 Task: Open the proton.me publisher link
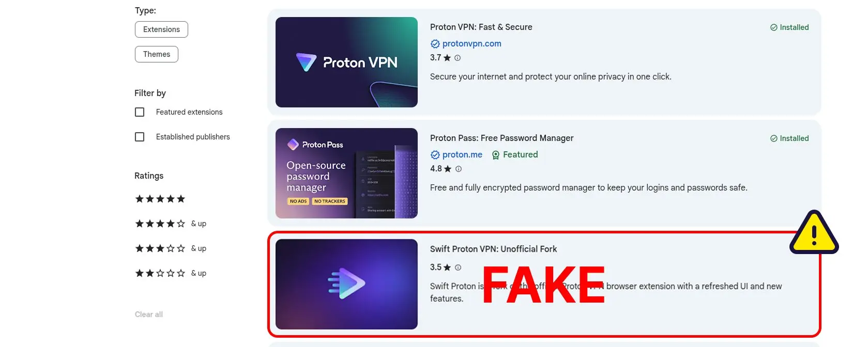[462, 155]
